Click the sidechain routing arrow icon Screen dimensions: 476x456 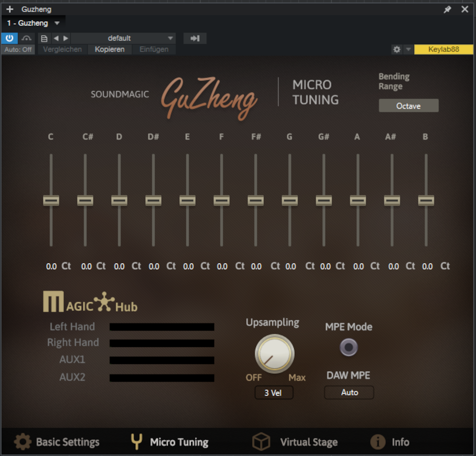click(195, 38)
